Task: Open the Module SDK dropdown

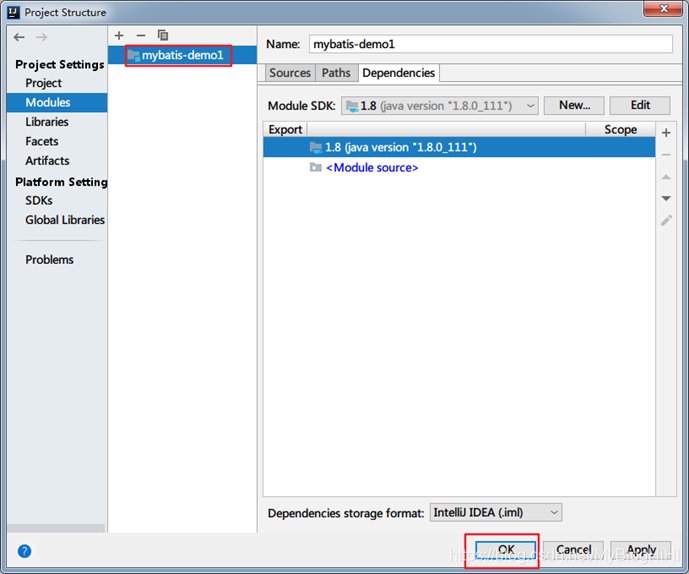Action: coord(439,106)
